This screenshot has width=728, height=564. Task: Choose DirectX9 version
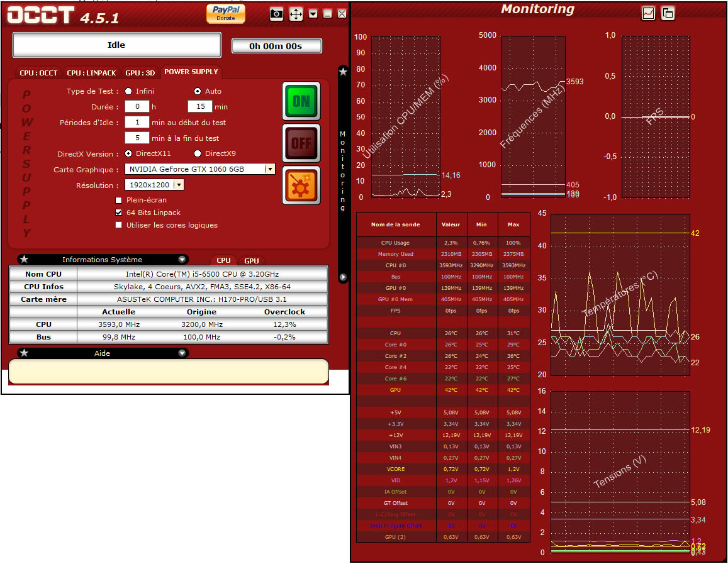coord(198,153)
